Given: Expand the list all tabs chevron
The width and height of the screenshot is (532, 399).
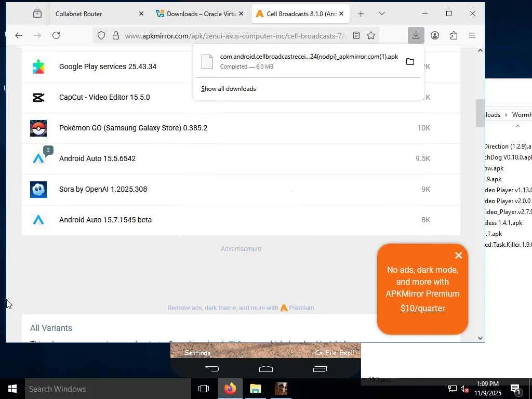Looking at the screenshot, I should [382, 14].
